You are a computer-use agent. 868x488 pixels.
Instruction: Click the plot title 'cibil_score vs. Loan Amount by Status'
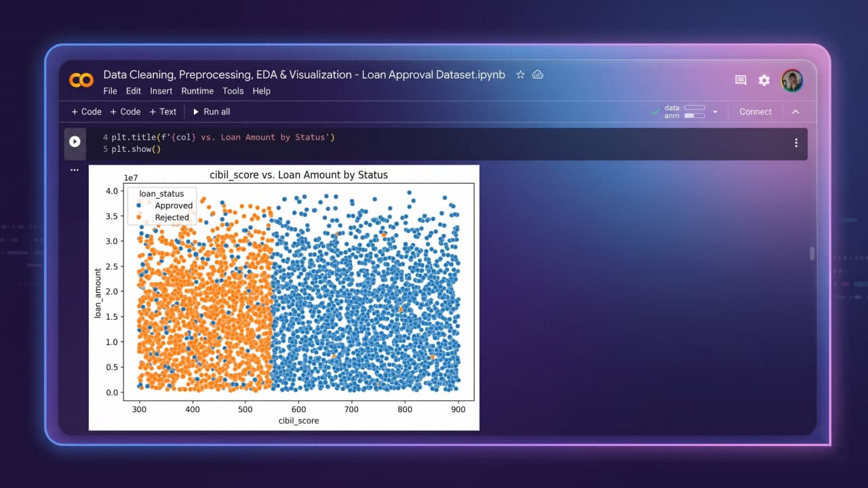point(299,175)
